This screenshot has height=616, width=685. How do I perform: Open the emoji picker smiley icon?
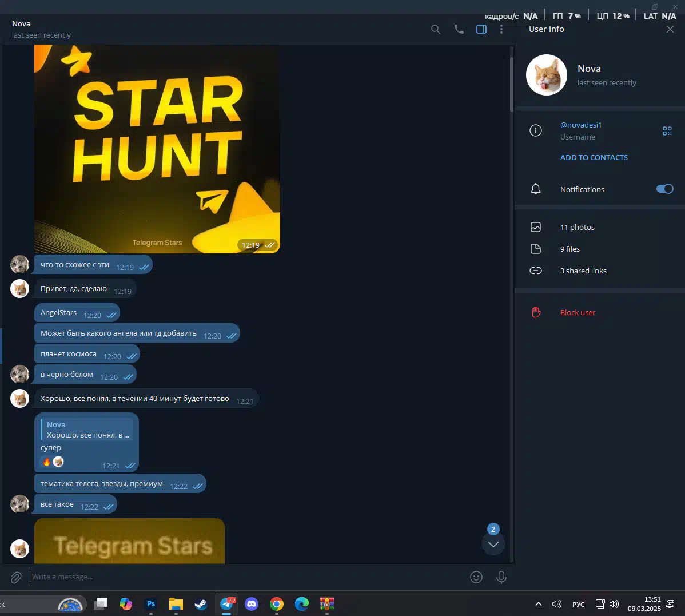pos(476,577)
